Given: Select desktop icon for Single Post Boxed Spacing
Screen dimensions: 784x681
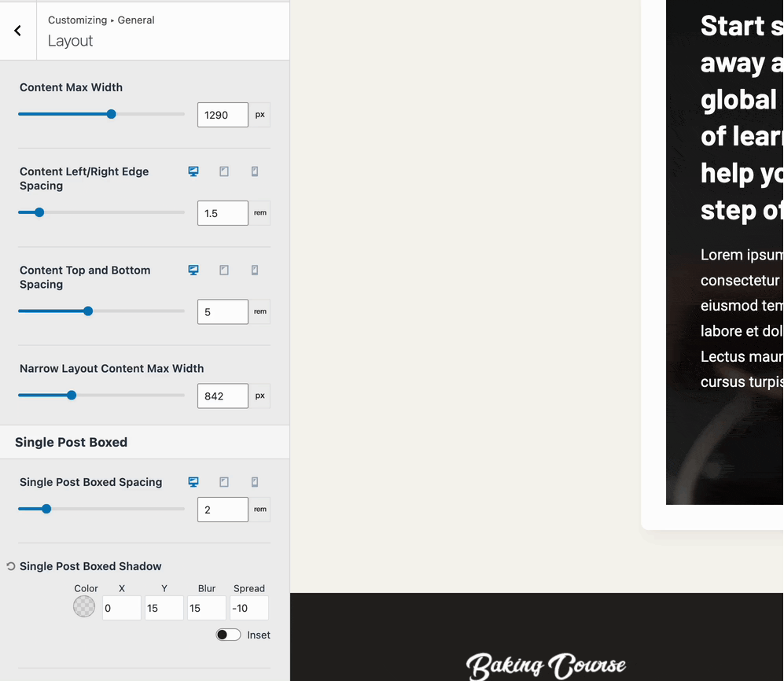Looking at the screenshot, I should pyautogui.click(x=193, y=481).
